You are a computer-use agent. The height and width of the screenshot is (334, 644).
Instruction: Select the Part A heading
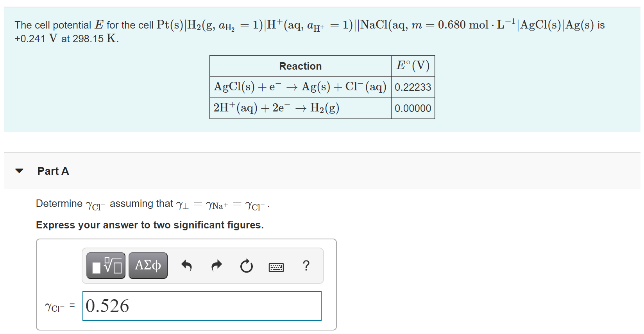point(53,171)
